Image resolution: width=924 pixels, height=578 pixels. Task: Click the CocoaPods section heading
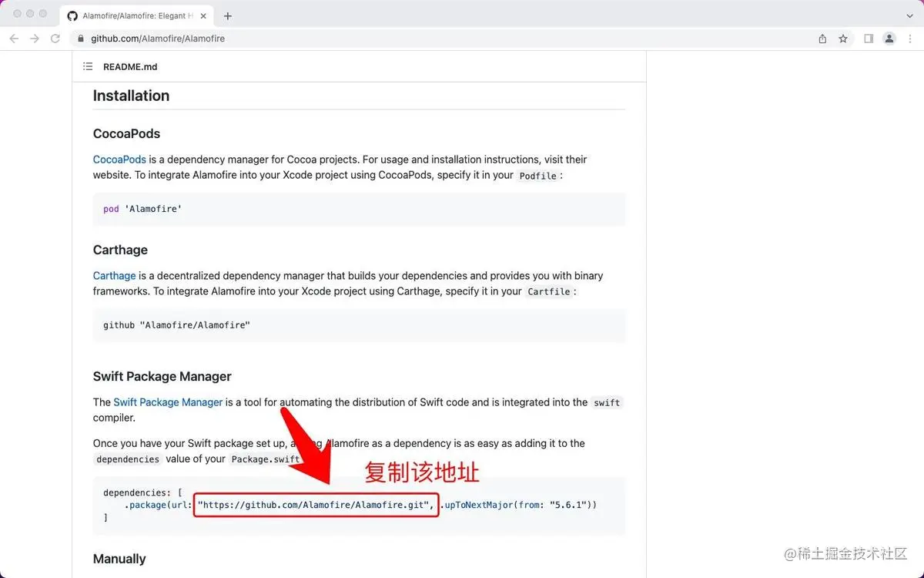pyautogui.click(x=126, y=133)
